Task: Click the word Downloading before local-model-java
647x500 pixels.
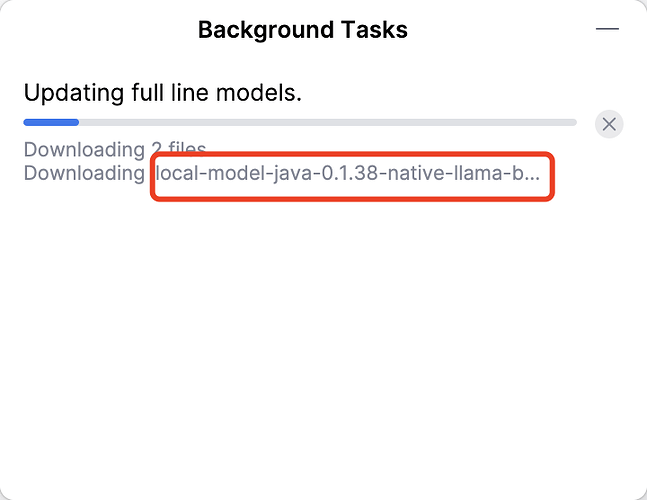Action: click(x=84, y=173)
